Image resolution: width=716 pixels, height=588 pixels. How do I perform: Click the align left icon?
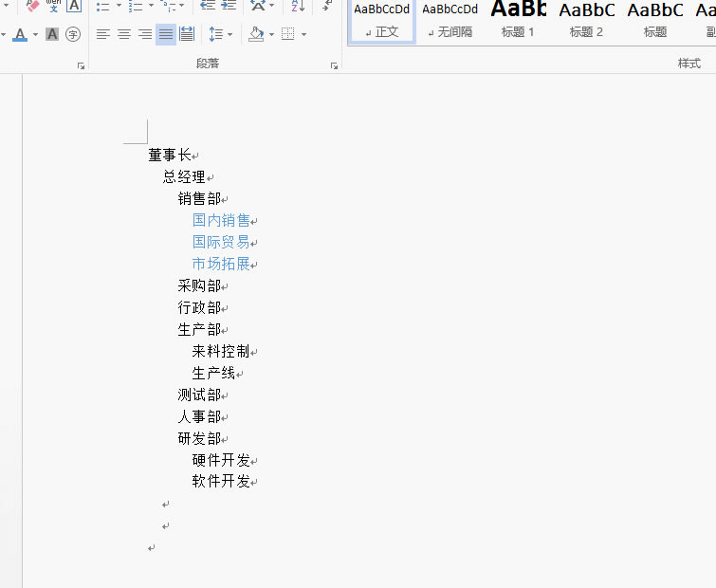click(x=102, y=34)
